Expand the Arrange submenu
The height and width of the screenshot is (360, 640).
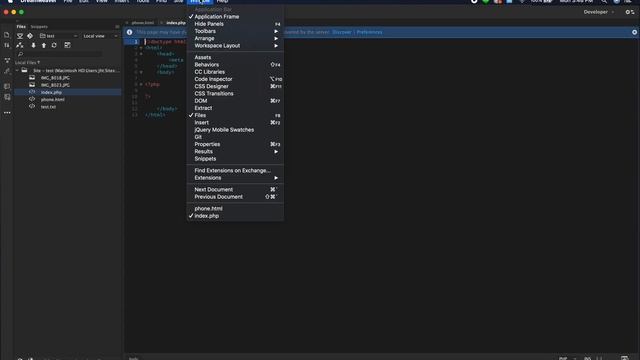pyautogui.click(x=236, y=38)
